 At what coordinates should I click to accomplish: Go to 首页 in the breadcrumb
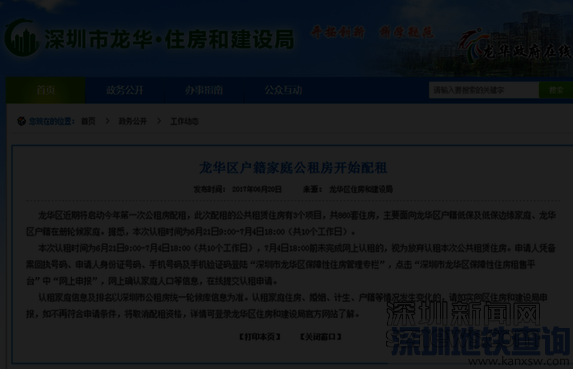[88, 121]
